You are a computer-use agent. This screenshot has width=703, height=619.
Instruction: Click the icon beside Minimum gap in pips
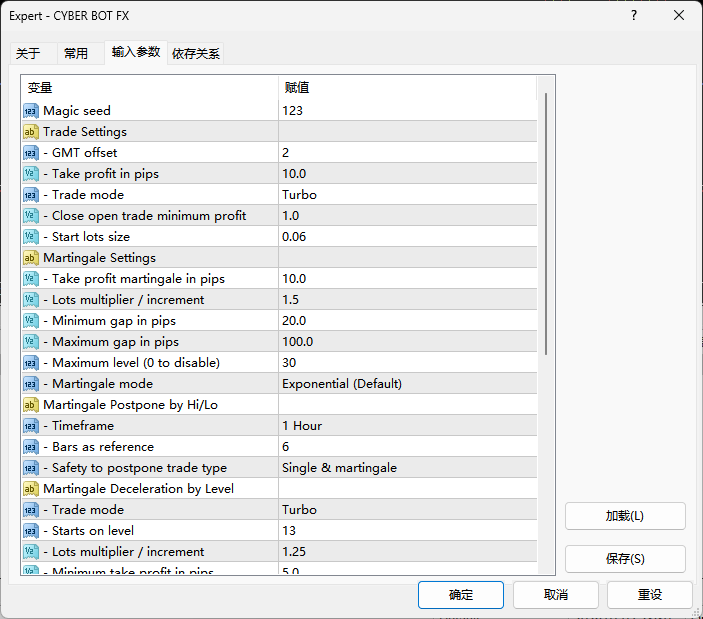pyautogui.click(x=31, y=321)
